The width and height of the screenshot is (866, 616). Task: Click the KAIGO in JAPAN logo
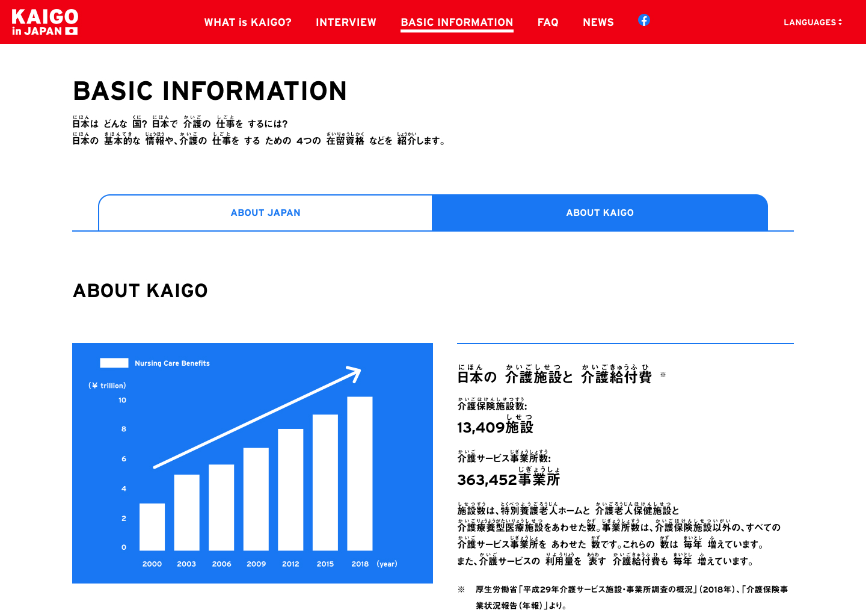pyautogui.click(x=45, y=22)
